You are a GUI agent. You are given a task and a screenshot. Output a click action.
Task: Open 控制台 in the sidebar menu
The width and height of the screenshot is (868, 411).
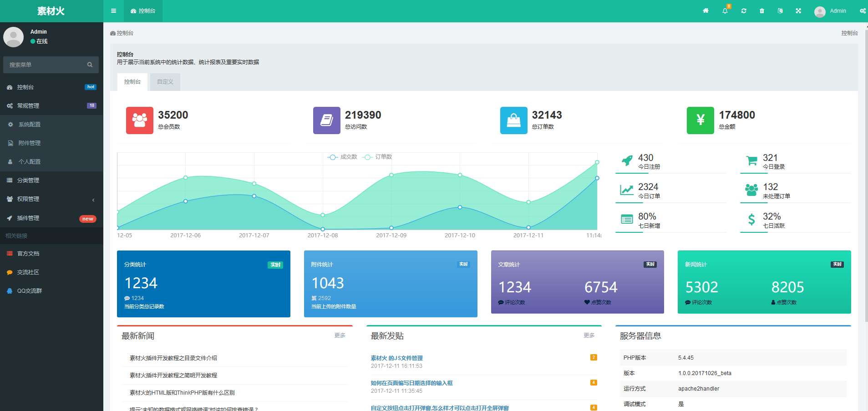click(51, 87)
